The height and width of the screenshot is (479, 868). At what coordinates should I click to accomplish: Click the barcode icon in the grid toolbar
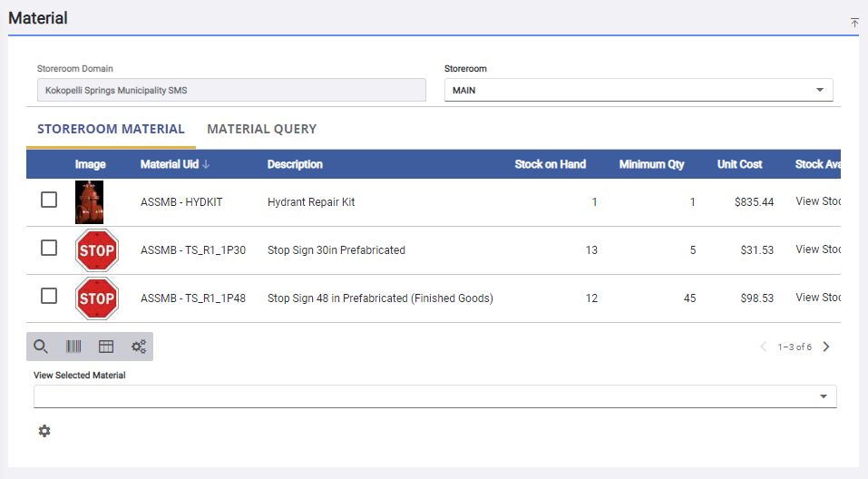pyautogui.click(x=73, y=347)
